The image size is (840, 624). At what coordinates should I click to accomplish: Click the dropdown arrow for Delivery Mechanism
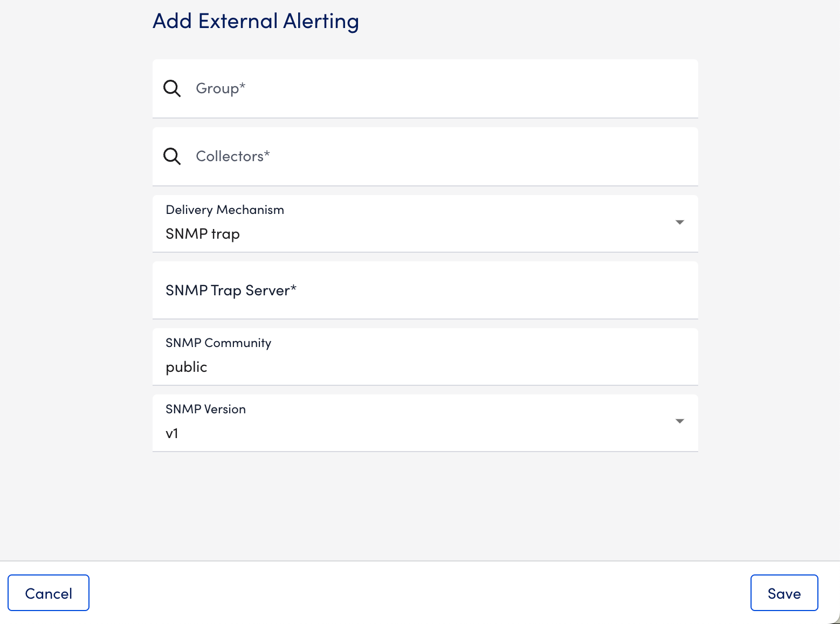click(x=679, y=222)
